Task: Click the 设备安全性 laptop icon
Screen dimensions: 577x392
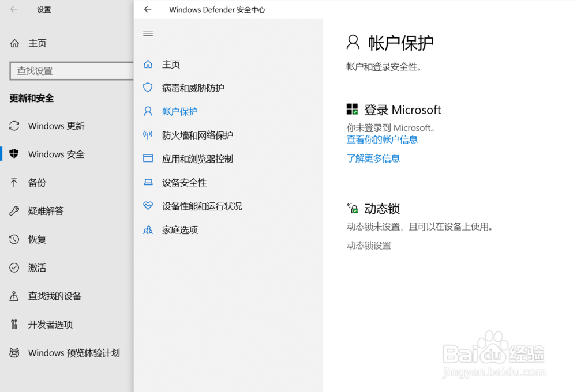Action: pos(148,182)
